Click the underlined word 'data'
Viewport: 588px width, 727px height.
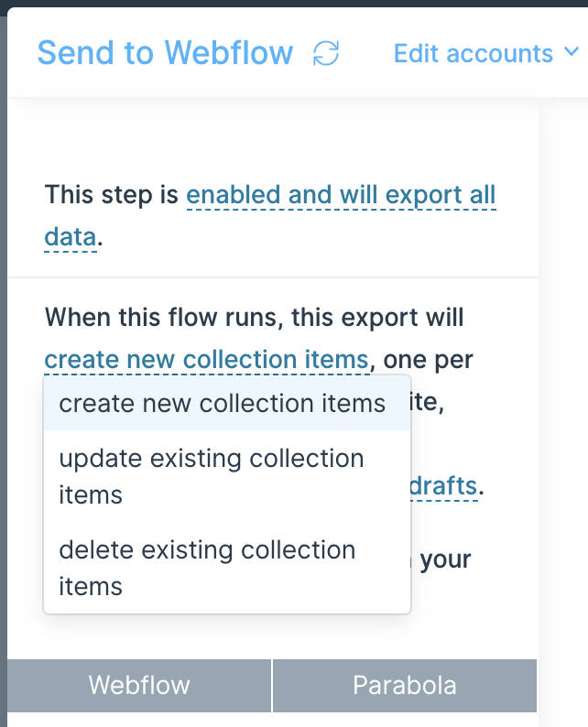71,237
